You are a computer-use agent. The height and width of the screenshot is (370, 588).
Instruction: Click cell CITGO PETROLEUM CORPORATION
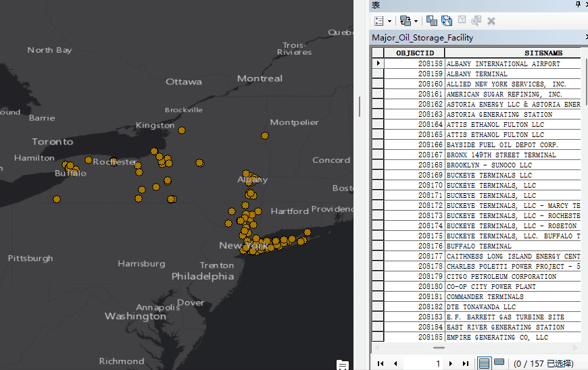(x=513, y=276)
